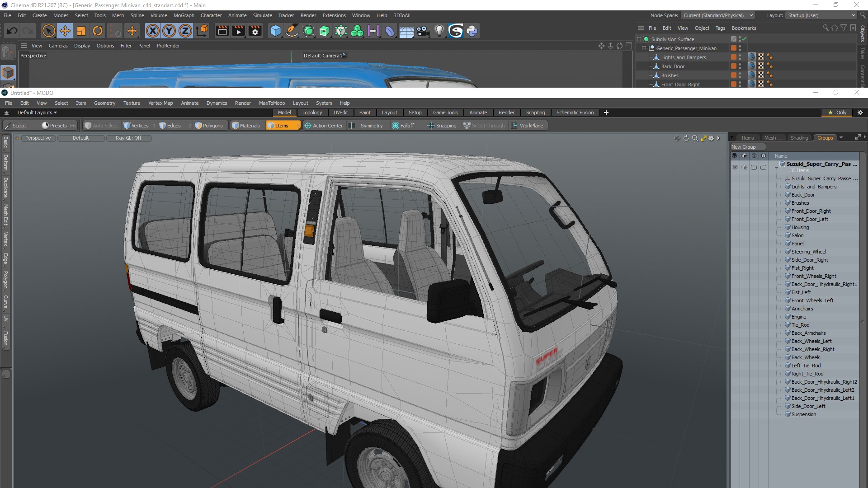Open the Default Layouts dropdown in MODO
This screenshot has width=868, height=488.
pos(37,113)
